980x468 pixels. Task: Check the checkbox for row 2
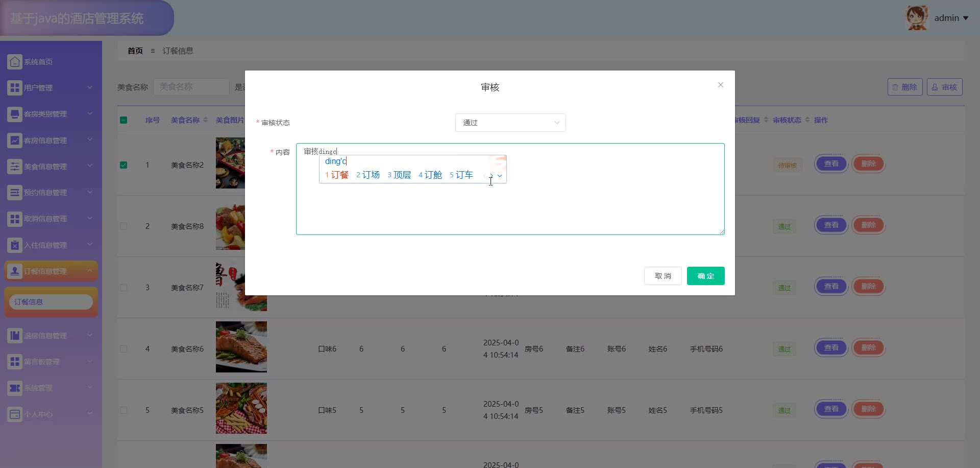124,226
